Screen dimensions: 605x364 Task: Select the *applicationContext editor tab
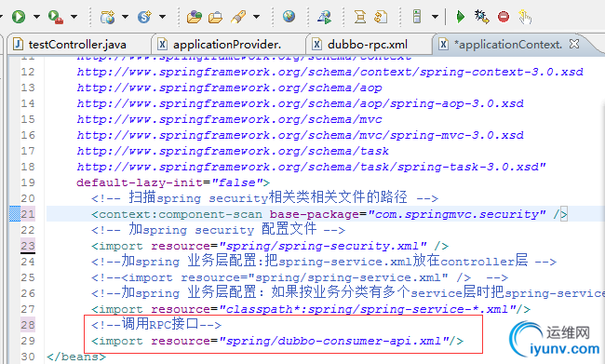508,45
